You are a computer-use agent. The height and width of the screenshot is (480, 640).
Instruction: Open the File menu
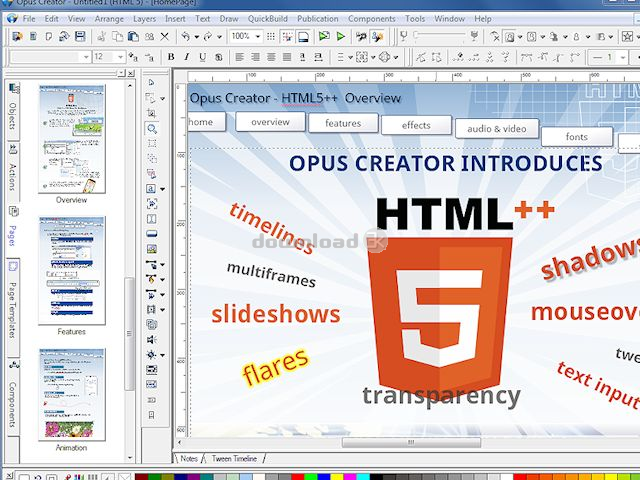click(x=29, y=19)
